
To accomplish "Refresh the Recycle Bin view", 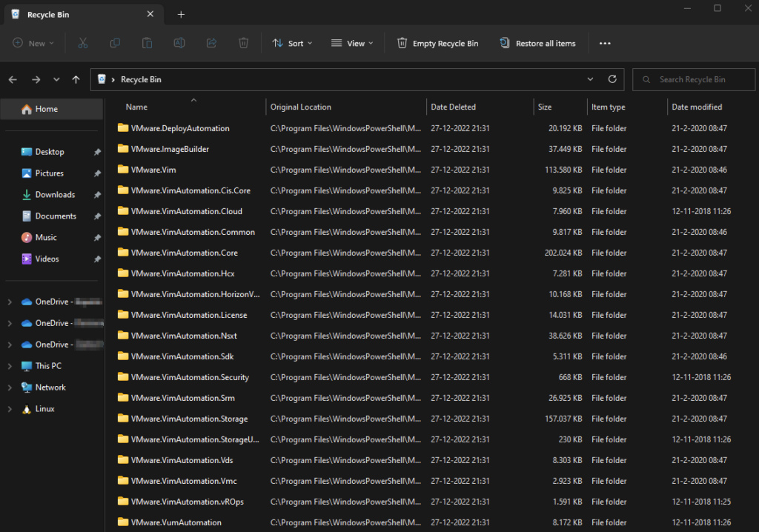I will 612,79.
